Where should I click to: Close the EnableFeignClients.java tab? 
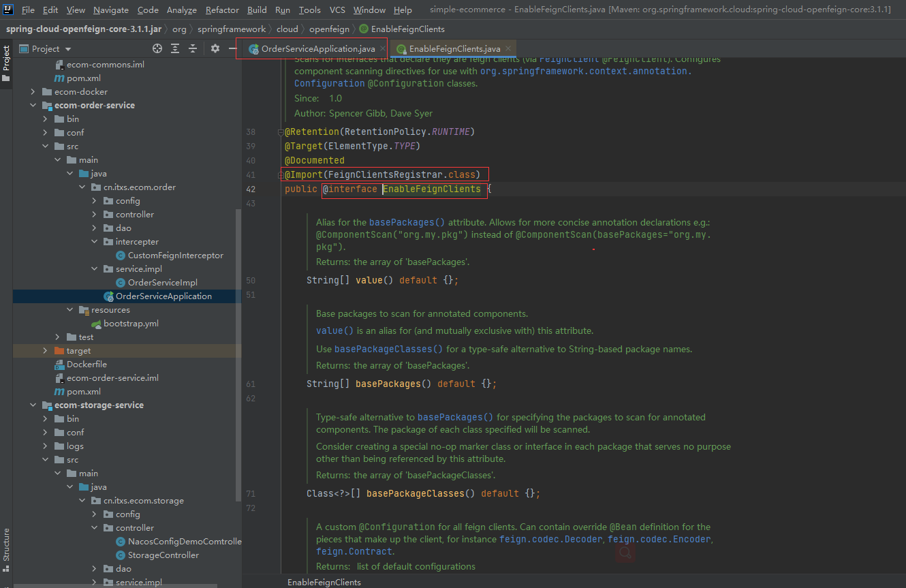click(x=508, y=49)
